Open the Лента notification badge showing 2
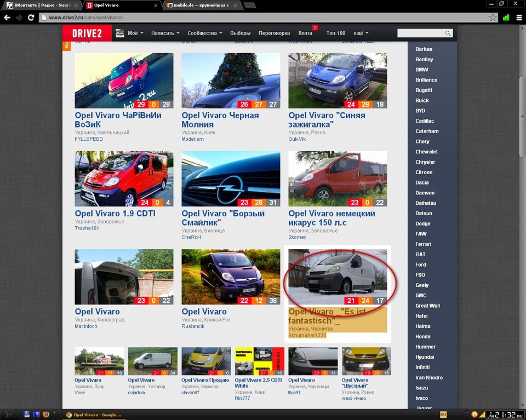Screen dimensions: 526x420 [x=315, y=28]
